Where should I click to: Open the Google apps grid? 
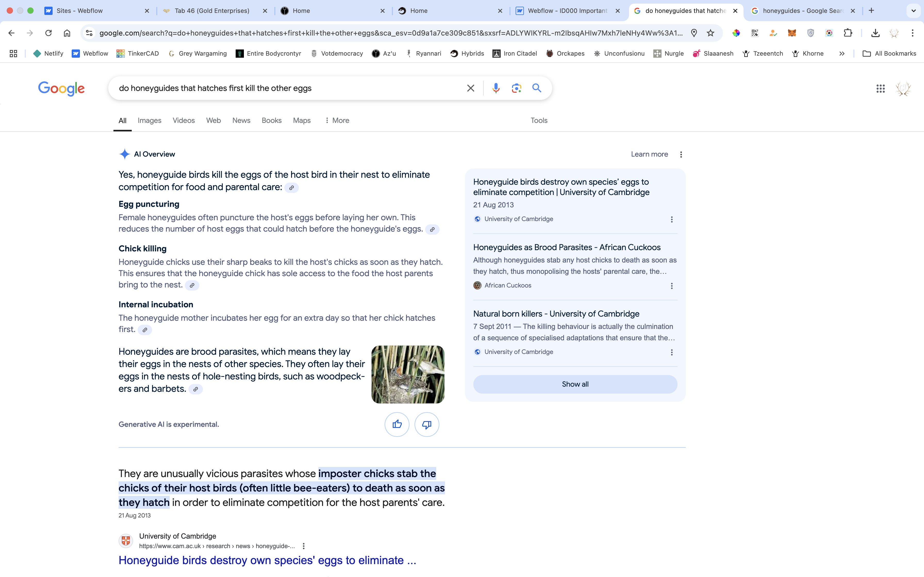point(880,89)
